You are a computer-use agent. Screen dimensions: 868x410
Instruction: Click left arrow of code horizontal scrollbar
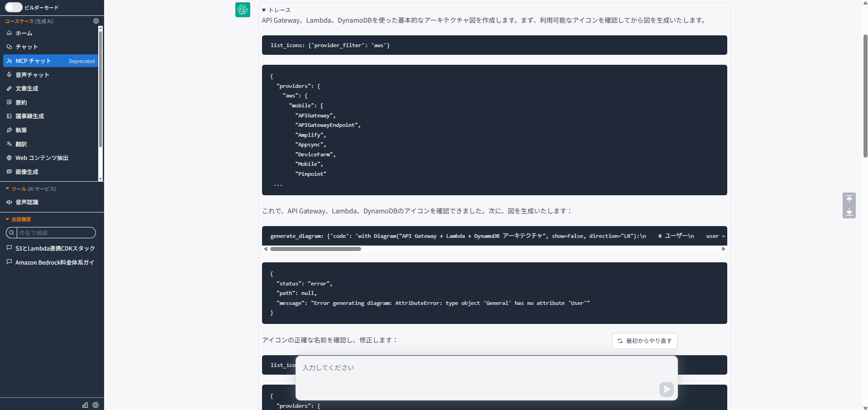tap(266, 249)
